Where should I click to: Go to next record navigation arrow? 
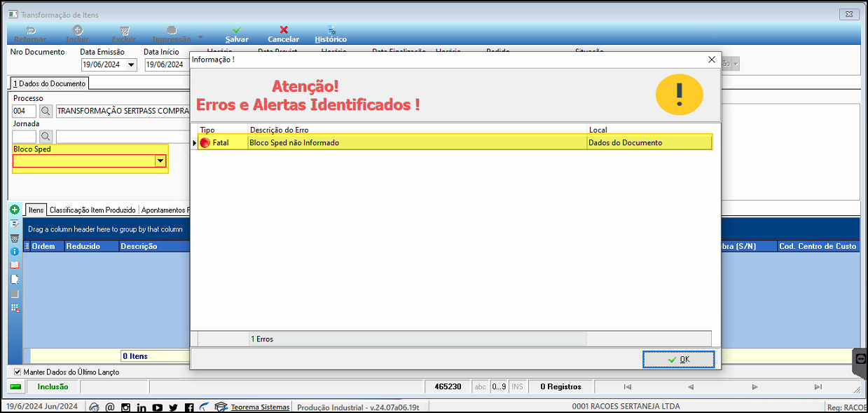click(755, 386)
